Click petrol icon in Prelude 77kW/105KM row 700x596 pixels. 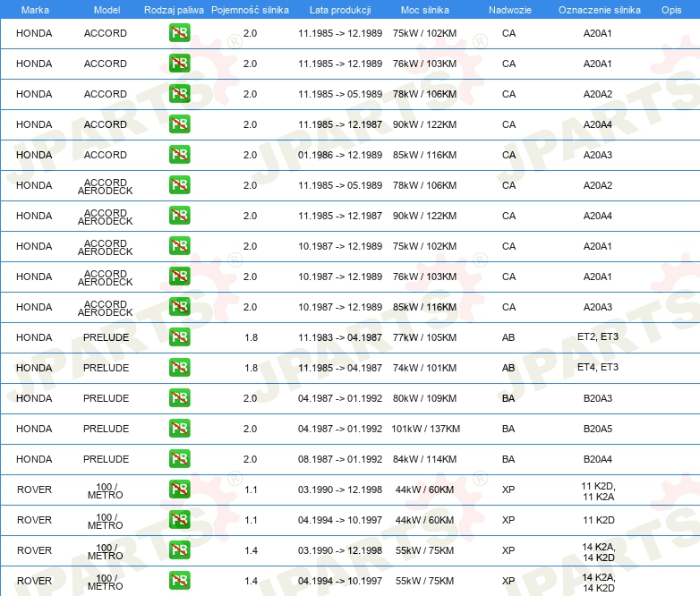pos(179,336)
